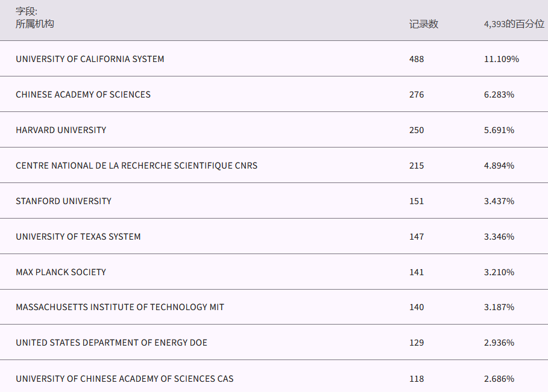
Task: Select the 11.109% percentage cell
Action: click(x=501, y=59)
